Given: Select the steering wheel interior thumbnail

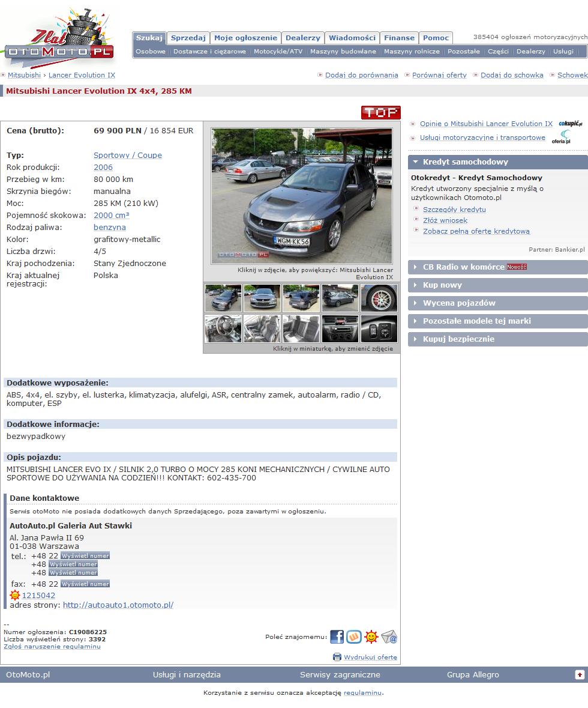Looking at the screenshot, I should tap(223, 328).
